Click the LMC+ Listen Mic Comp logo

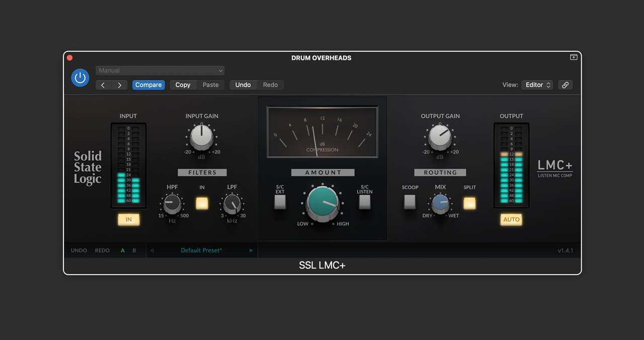coord(555,168)
